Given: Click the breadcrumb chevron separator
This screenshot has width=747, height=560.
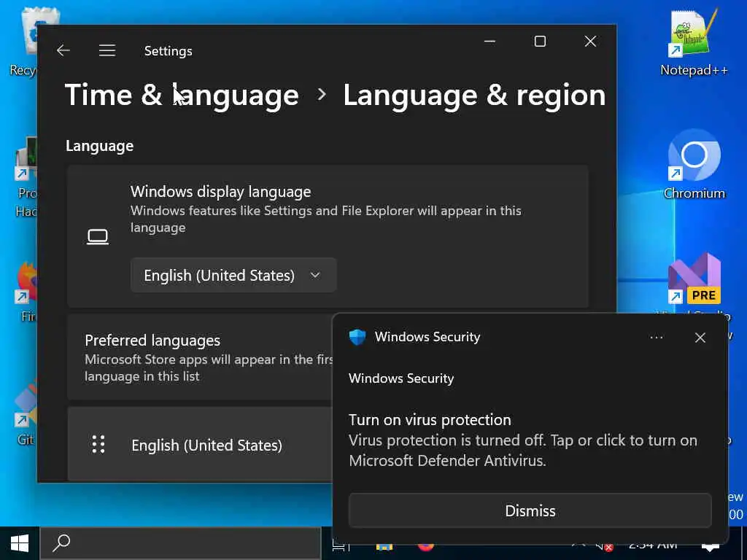Looking at the screenshot, I should [x=322, y=94].
